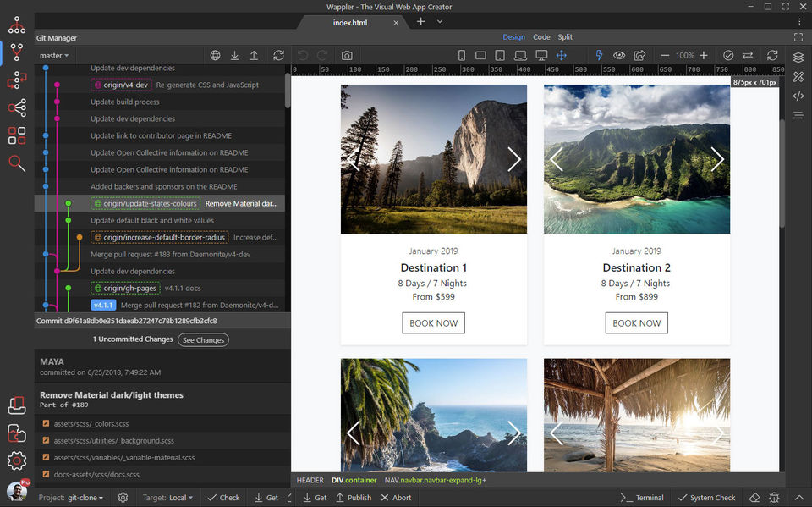The image size is (812, 507).
Task: Click the git pull download arrow icon
Action: coord(234,55)
